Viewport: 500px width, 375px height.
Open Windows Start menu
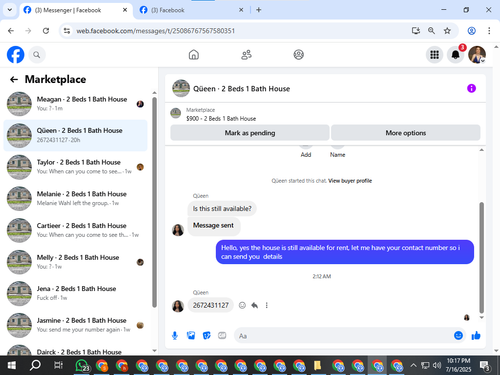click(11, 366)
